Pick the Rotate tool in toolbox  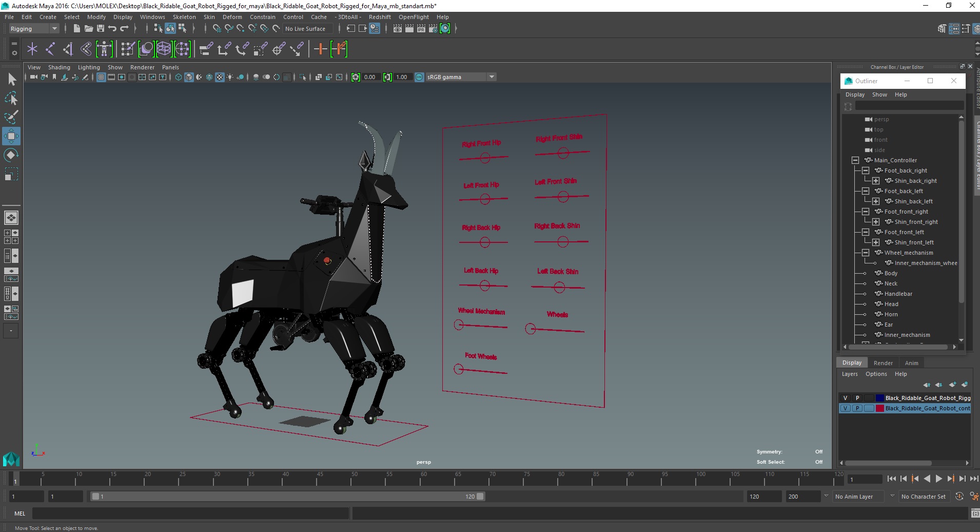11,155
